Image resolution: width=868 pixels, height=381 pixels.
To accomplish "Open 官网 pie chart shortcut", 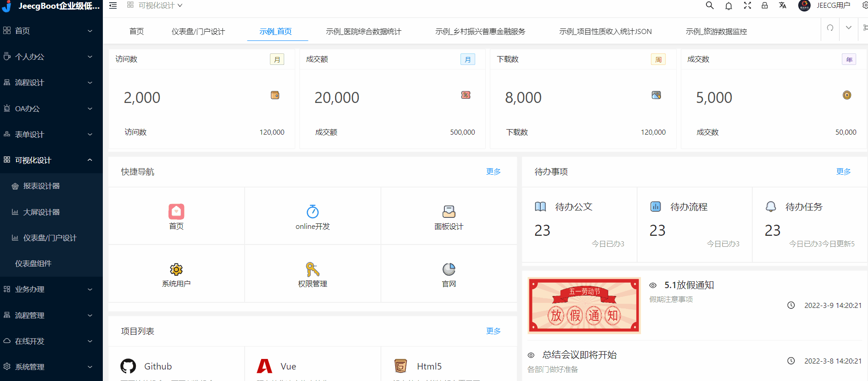I will (x=449, y=274).
